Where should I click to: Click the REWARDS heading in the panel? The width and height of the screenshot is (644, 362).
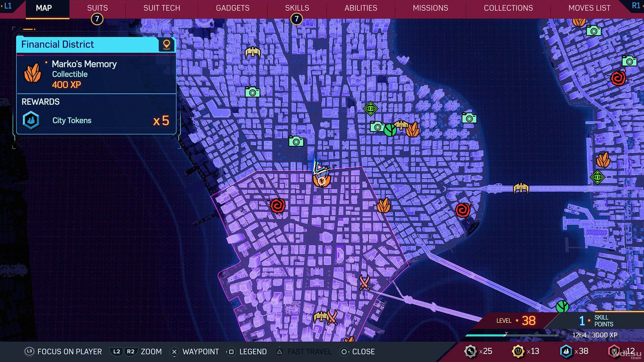pyautogui.click(x=41, y=102)
